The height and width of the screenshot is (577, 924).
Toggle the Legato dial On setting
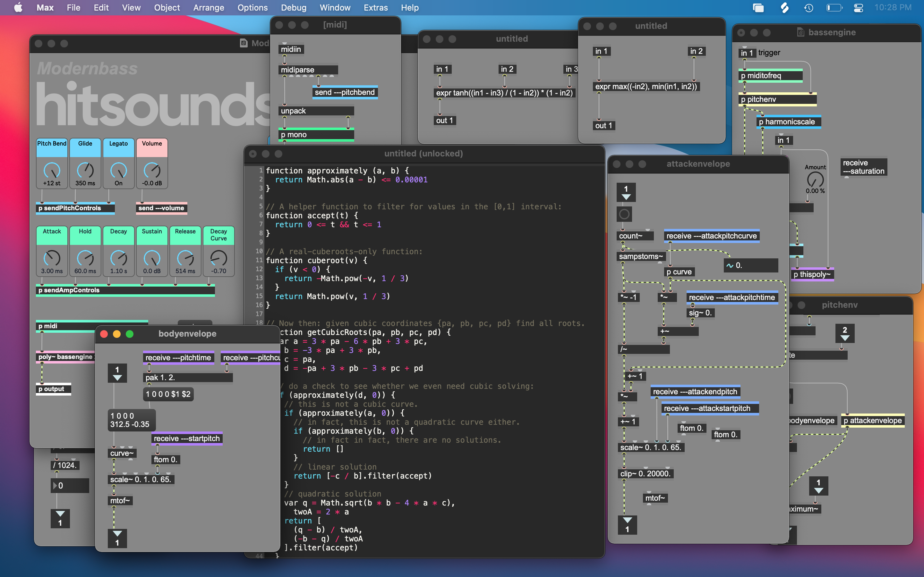tap(118, 171)
